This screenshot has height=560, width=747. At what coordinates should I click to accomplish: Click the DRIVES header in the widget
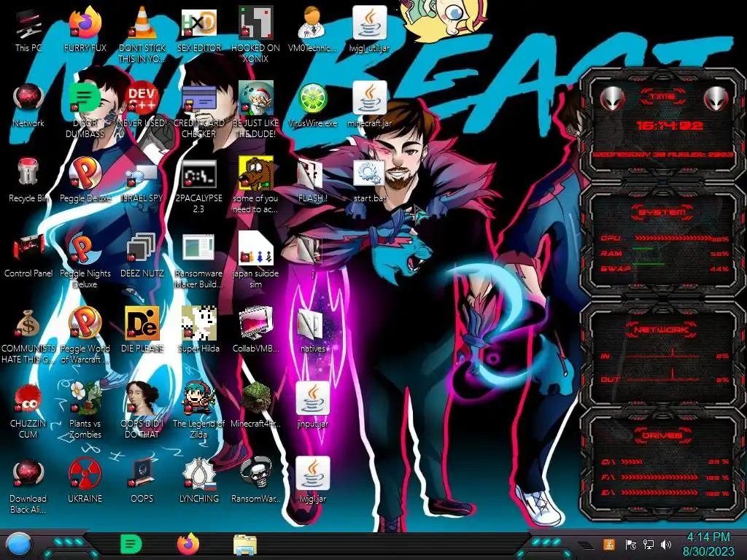coord(661,435)
